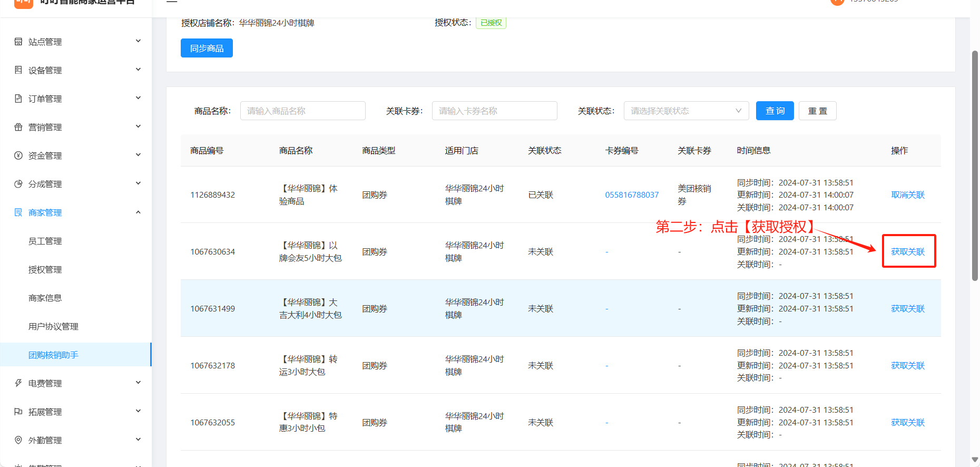Click the 订单管理 document icon
The image size is (980, 467).
[x=18, y=99]
